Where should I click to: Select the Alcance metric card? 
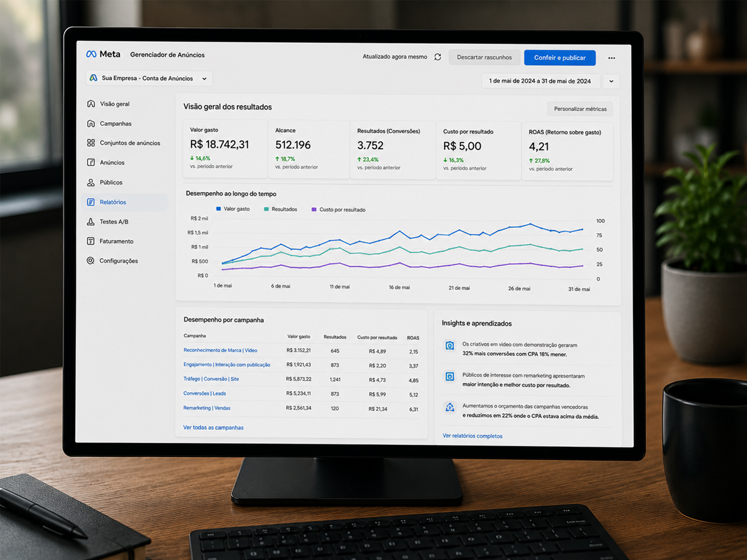(308, 149)
